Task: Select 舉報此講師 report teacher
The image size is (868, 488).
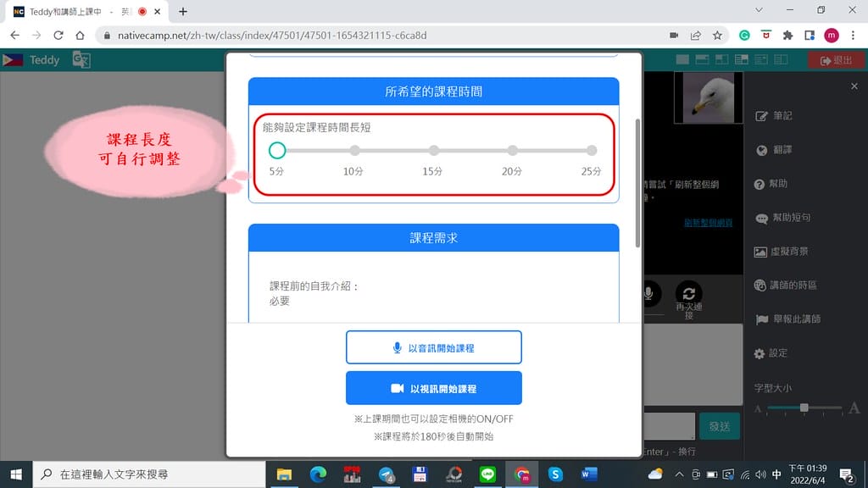Action: [x=787, y=319]
